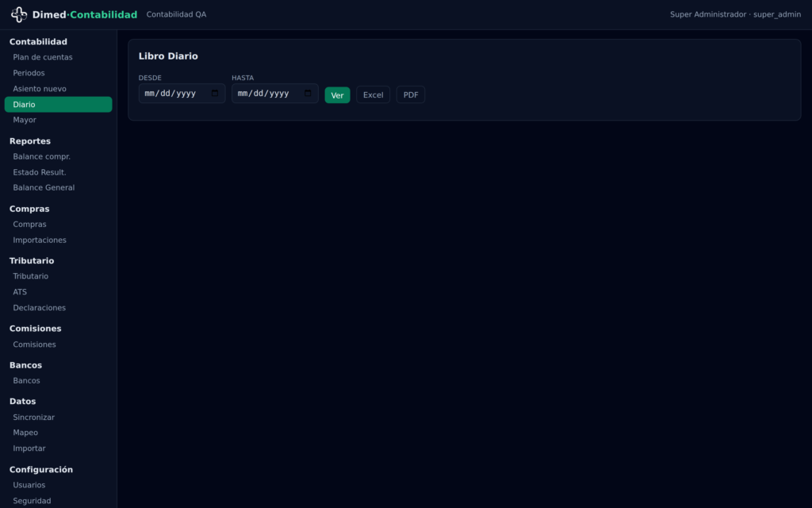Export the Libro Diario to Excel
This screenshot has width=812, height=508.
coord(373,95)
